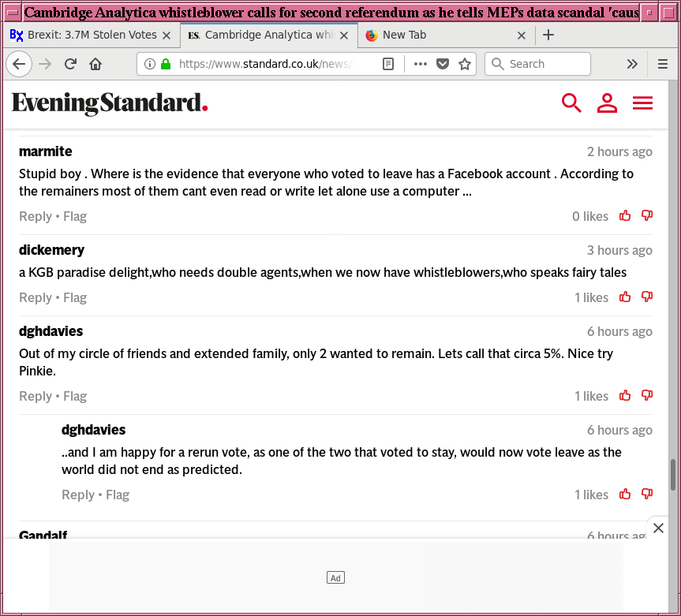
Task: Click the Evening Standard logo
Action: pyautogui.click(x=110, y=103)
